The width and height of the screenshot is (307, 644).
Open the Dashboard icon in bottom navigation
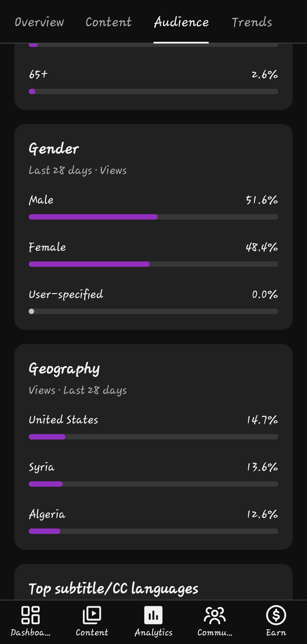(31, 615)
